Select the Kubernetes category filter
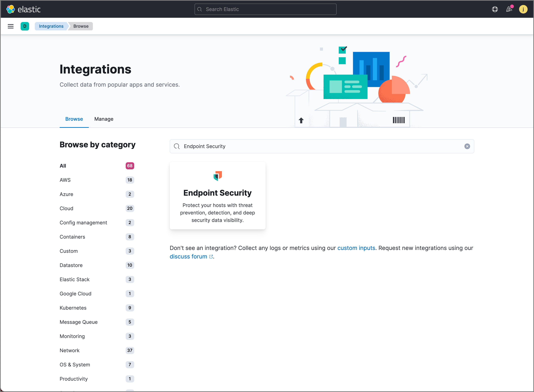This screenshot has height=392, width=534. [x=73, y=308]
